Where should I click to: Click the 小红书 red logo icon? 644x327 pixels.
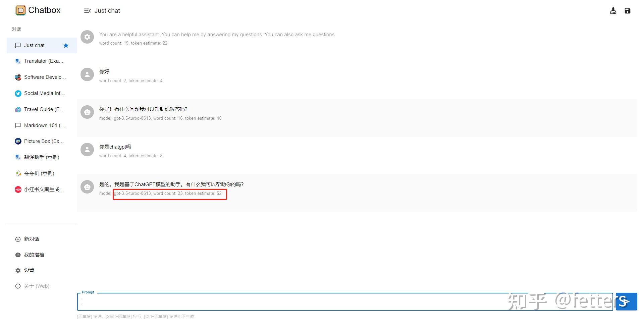click(x=18, y=189)
